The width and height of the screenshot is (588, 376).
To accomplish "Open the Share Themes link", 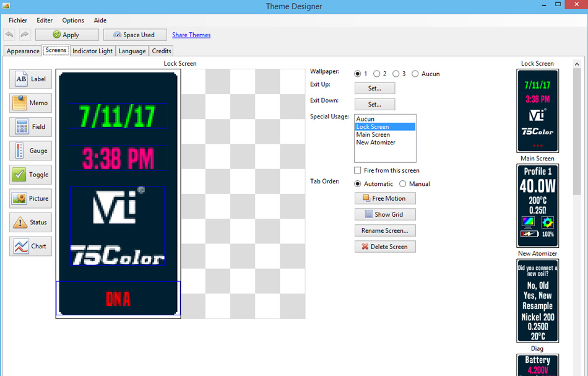I will click(x=191, y=35).
